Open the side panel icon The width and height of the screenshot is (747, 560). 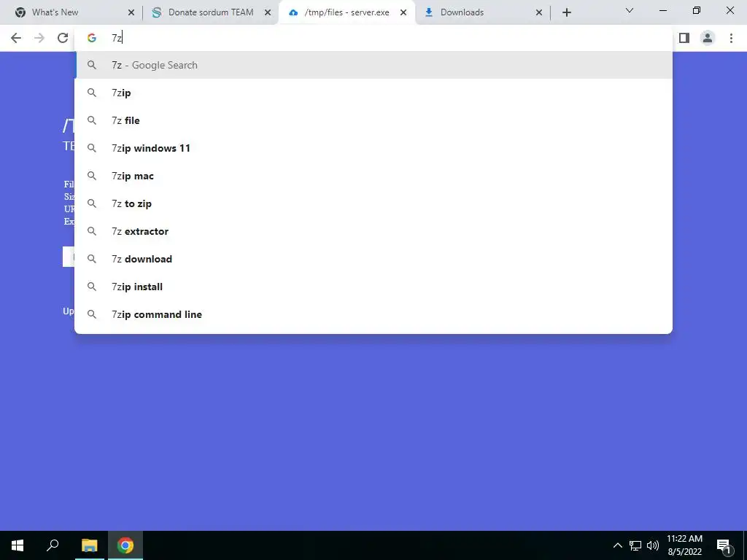click(x=684, y=38)
